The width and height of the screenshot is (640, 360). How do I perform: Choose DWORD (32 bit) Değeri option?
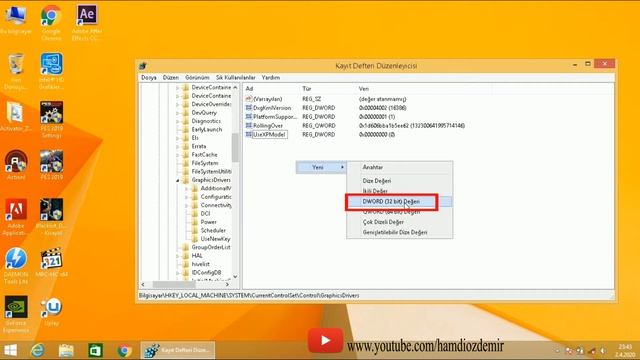tap(400, 202)
